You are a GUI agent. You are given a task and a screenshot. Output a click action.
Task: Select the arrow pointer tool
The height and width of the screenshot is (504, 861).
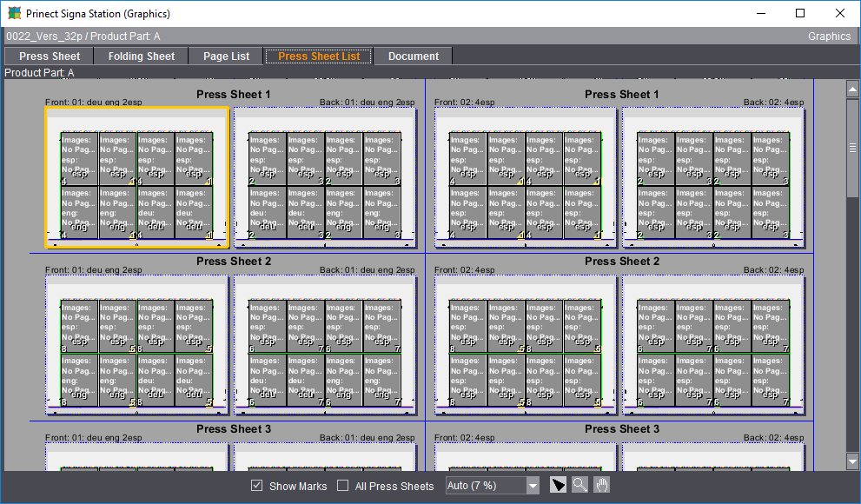point(558,485)
